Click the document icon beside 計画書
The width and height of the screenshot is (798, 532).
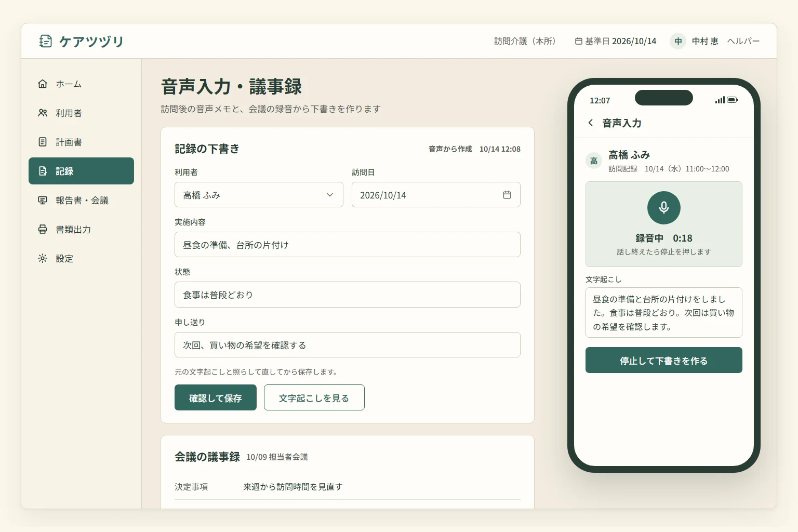43,142
